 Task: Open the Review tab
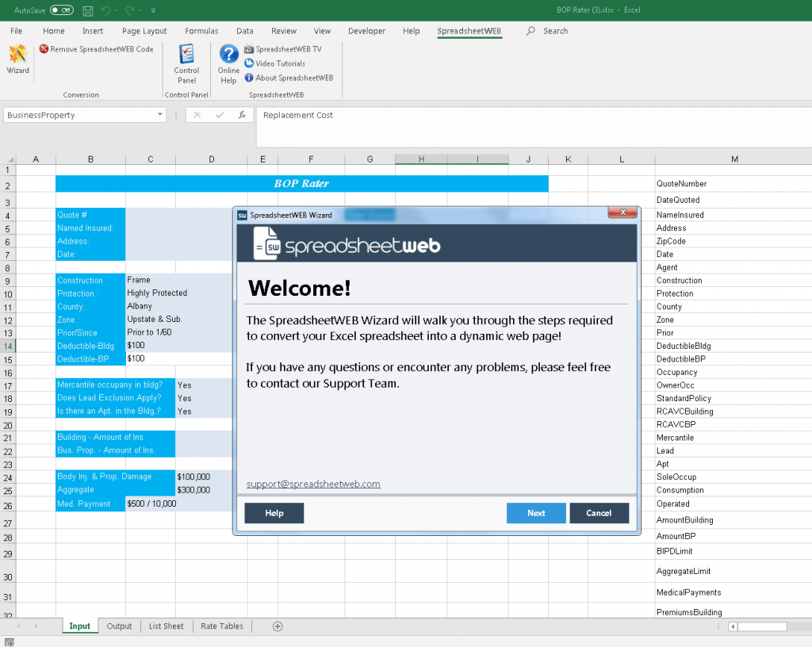284,31
